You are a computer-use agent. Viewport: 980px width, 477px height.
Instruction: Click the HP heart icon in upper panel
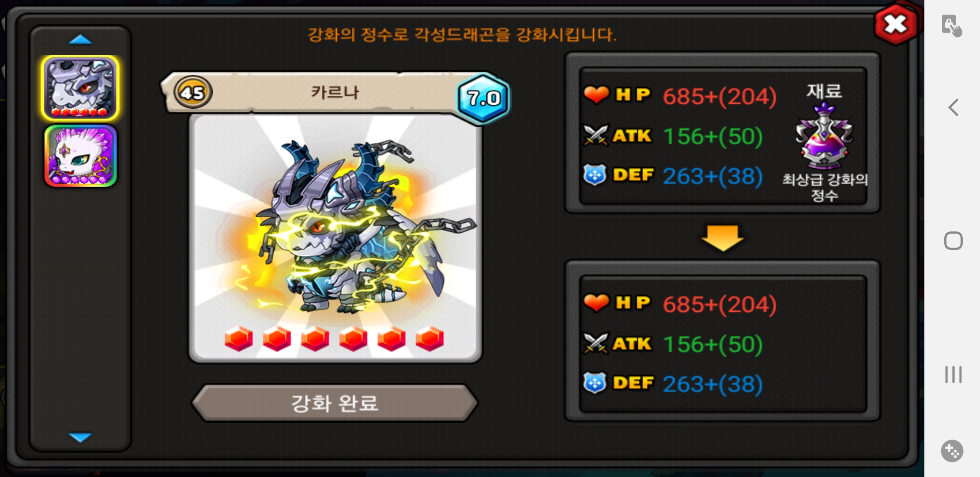[x=596, y=95]
